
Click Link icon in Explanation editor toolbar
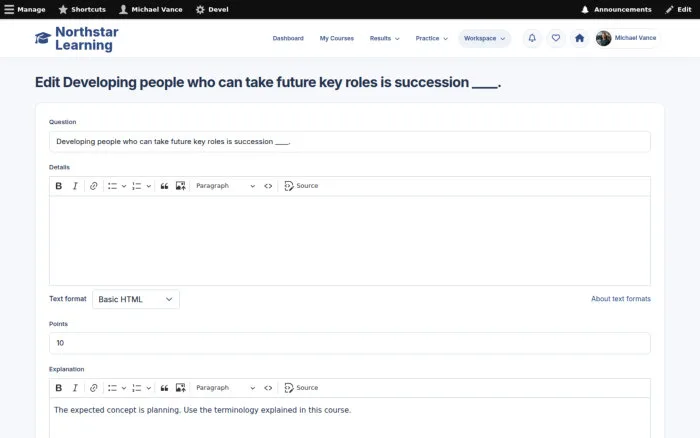(x=93, y=388)
